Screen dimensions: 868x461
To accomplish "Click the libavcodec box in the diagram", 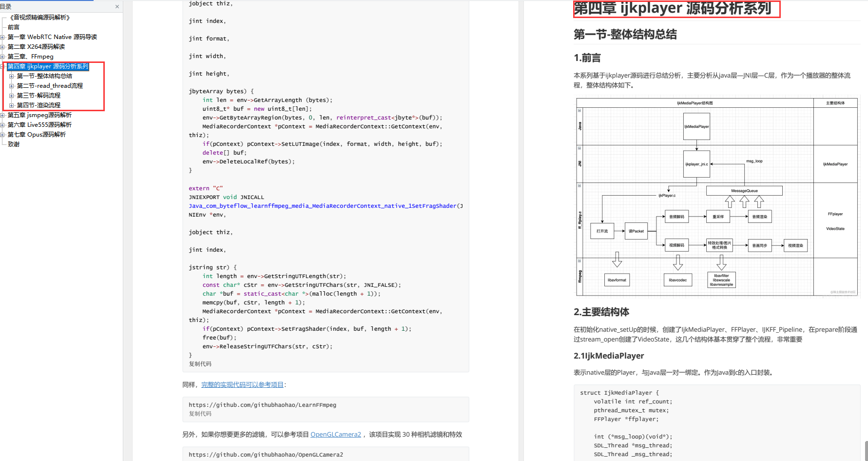I will pos(678,280).
